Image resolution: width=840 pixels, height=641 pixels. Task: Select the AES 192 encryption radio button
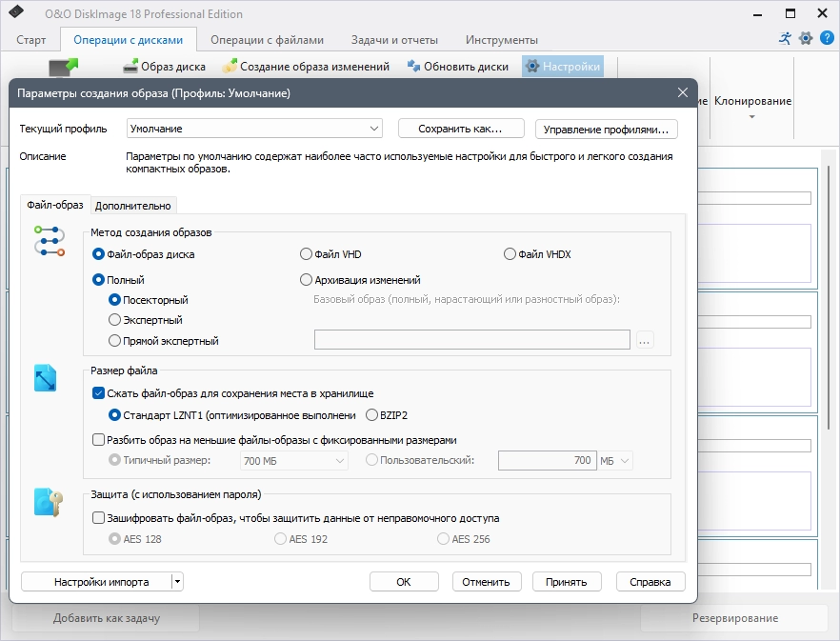(301, 539)
